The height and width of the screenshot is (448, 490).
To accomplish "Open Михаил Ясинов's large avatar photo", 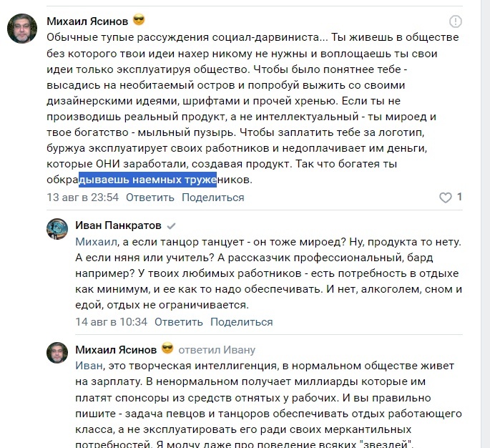I will point(22,29).
